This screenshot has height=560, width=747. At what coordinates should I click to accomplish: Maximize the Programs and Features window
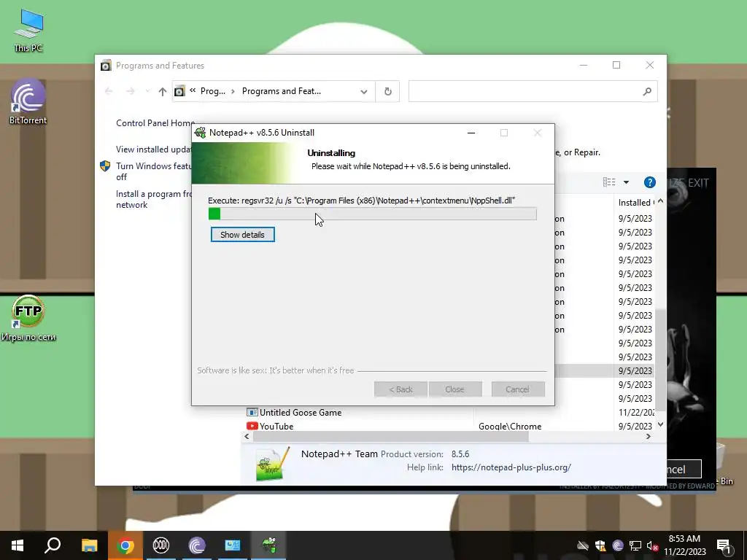[616, 65]
